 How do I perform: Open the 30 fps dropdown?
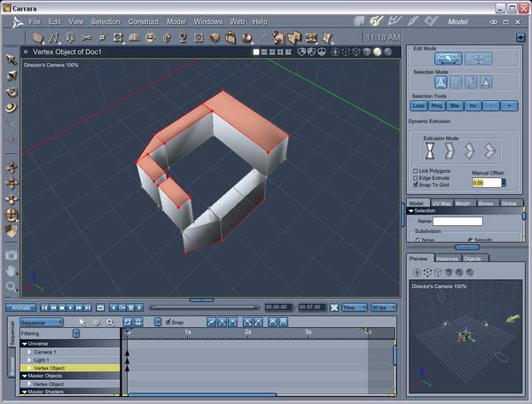[x=383, y=307]
